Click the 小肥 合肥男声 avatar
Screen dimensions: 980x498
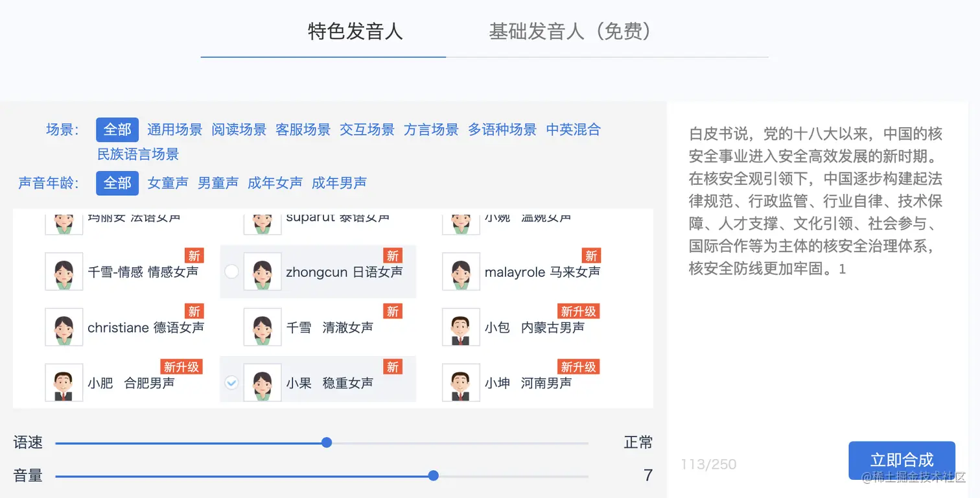click(64, 383)
